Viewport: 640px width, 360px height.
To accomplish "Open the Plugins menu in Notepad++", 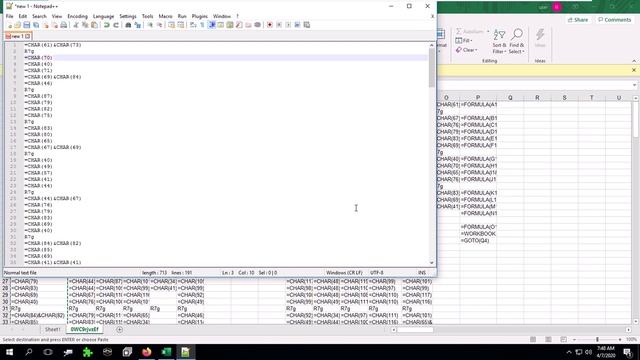I will 200,16.
